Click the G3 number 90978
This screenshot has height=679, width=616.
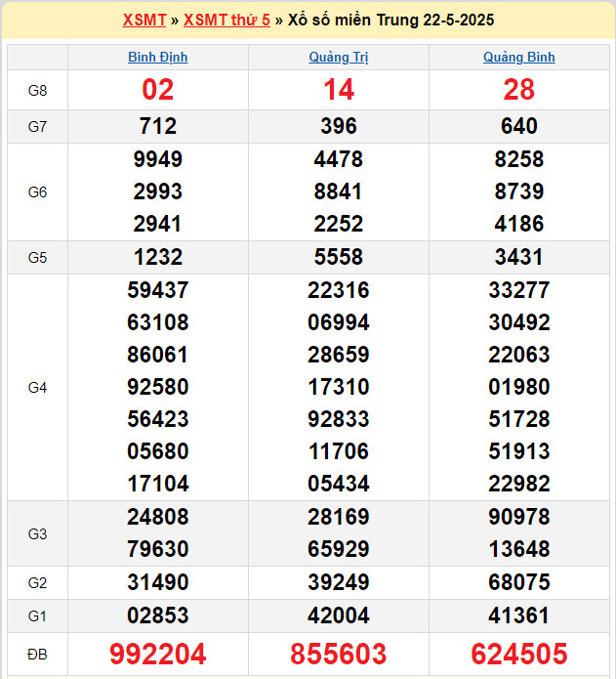pos(519,517)
